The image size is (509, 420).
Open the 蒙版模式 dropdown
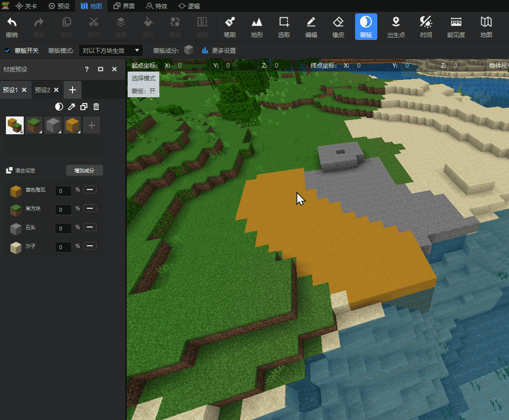(110, 51)
